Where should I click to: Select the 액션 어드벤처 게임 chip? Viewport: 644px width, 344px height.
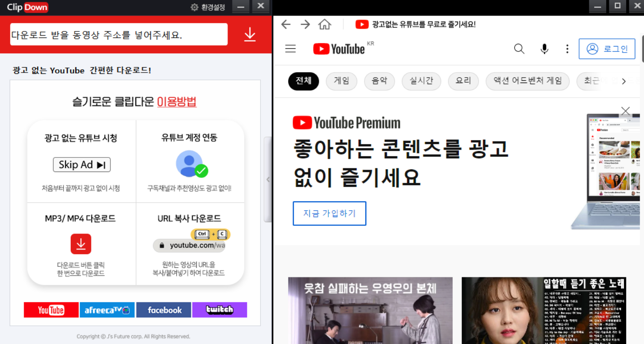click(528, 81)
